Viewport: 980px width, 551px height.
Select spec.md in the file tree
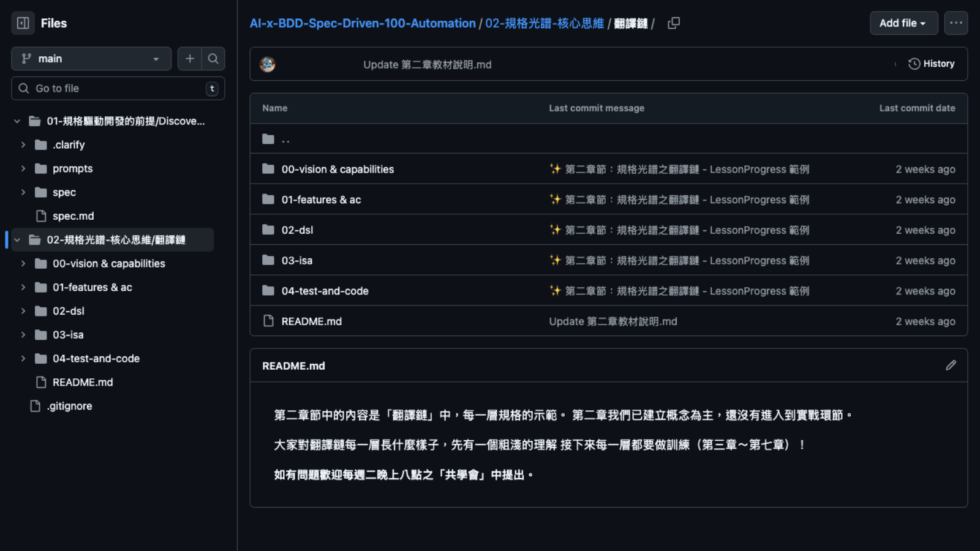pyautogui.click(x=73, y=216)
